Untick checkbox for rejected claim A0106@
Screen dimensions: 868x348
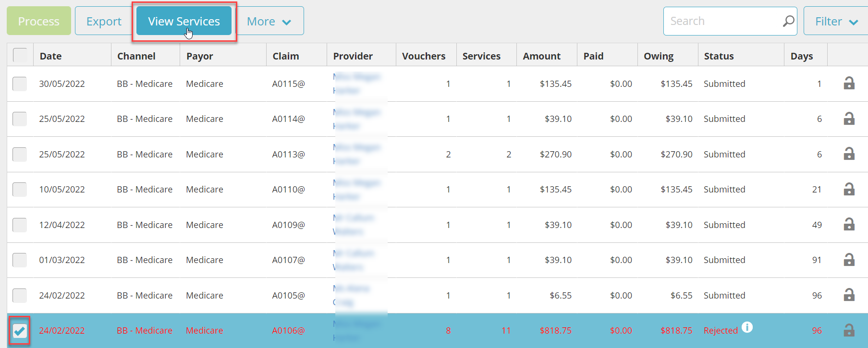point(20,330)
